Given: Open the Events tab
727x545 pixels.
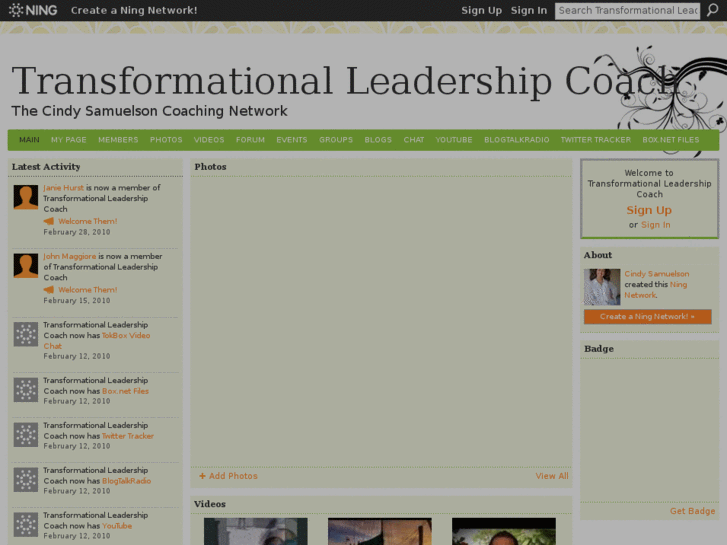Looking at the screenshot, I should [x=292, y=140].
